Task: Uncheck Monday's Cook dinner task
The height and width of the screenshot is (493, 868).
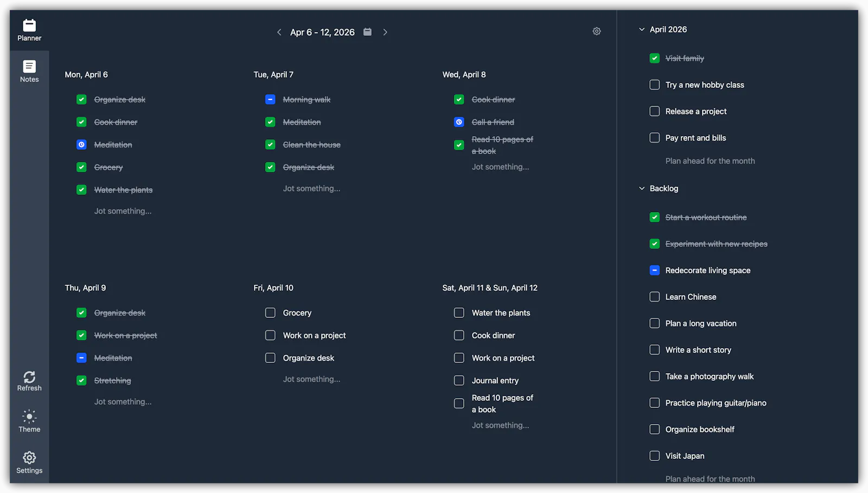Action: (81, 122)
